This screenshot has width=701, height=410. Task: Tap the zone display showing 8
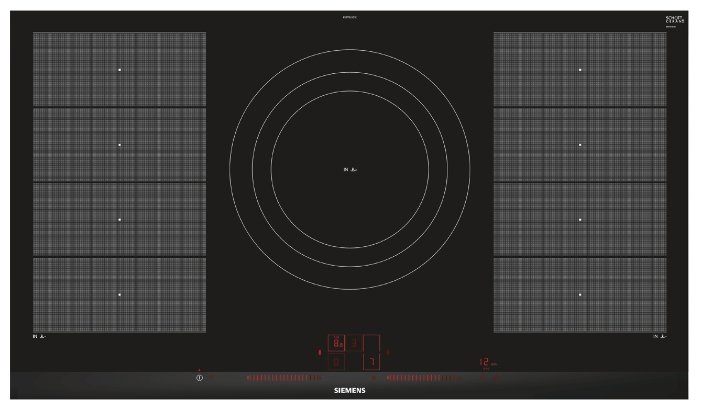point(337,342)
